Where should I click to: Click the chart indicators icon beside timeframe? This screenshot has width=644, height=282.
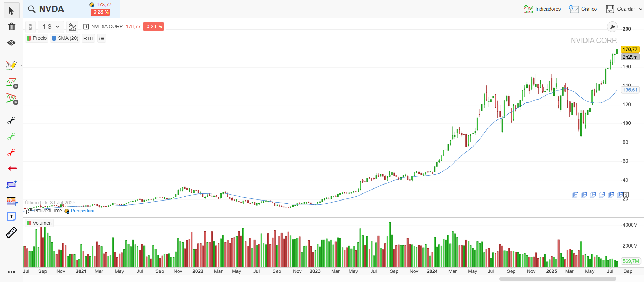(x=72, y=27)
